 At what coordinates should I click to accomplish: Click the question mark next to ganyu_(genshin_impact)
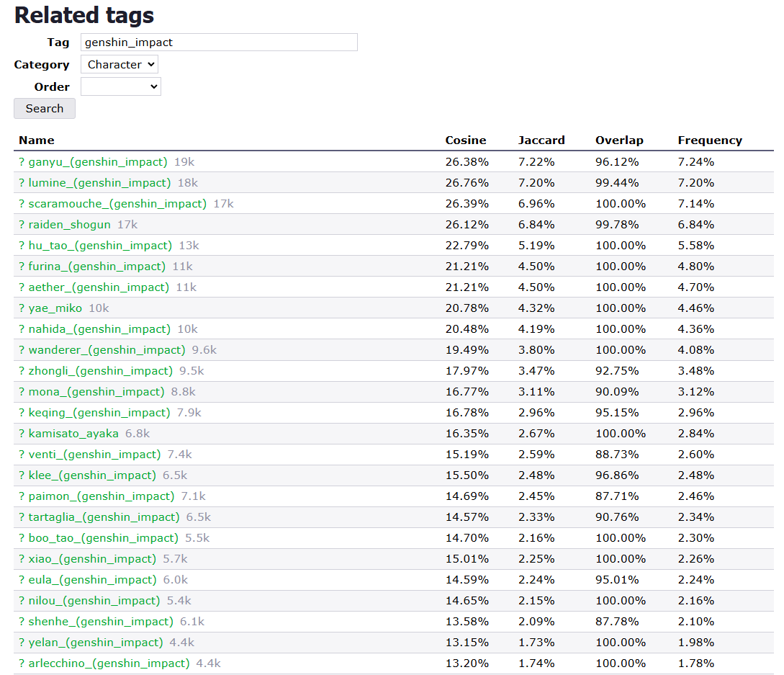click(22, 162)
